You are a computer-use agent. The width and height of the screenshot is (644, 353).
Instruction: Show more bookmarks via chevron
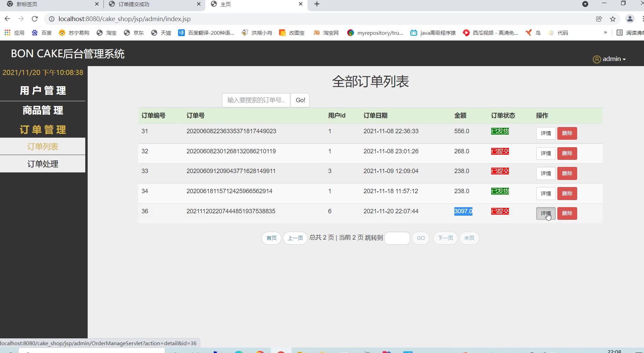605,33
